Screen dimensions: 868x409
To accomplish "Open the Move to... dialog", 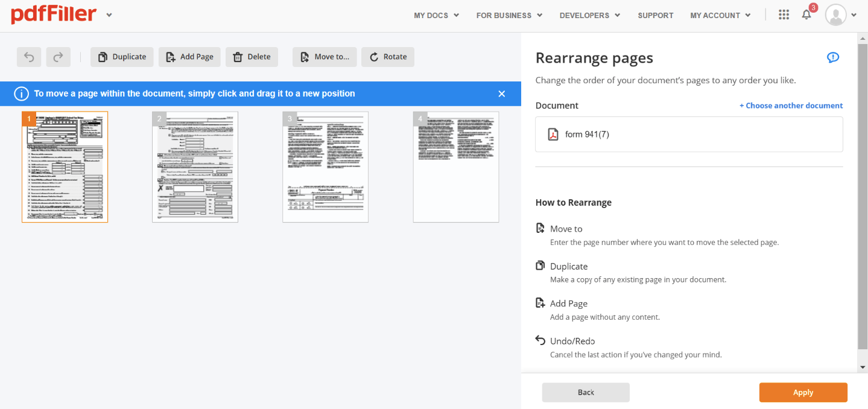I will pyautogui.click(x=325, y=57).
